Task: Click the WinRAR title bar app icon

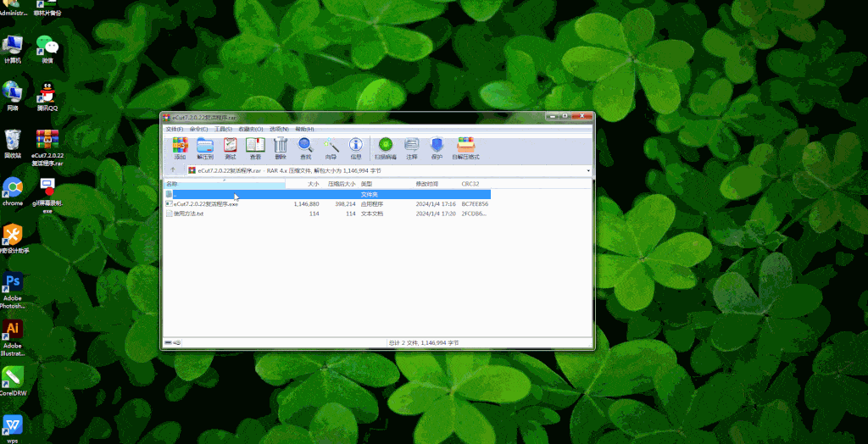Action: click(x=167, y=118)
